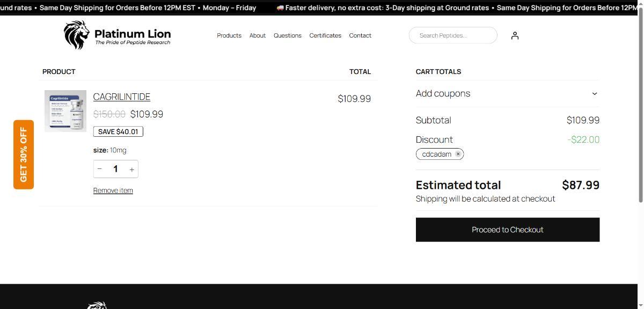This screenshot has height=309, width=644.
Task: Open the user account icon
Action: [515, 35]
